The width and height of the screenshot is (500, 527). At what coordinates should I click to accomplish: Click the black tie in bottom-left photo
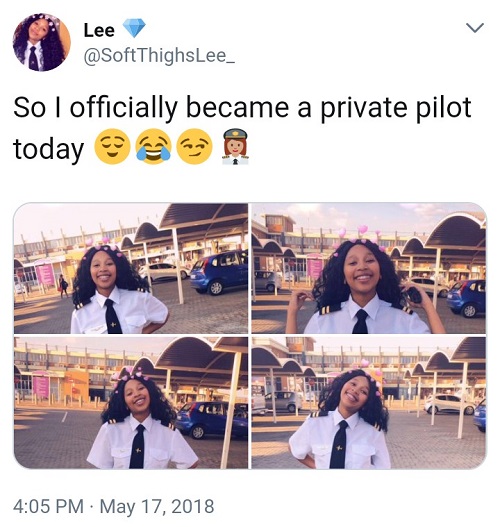138,446
